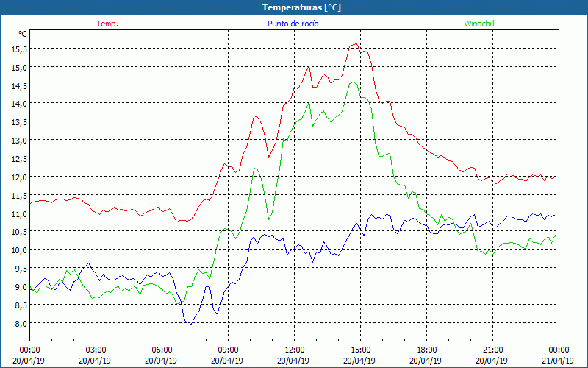Click the '15:00' time axis label
The width and height of the screenshot is (588, 368).
point(360,350)
